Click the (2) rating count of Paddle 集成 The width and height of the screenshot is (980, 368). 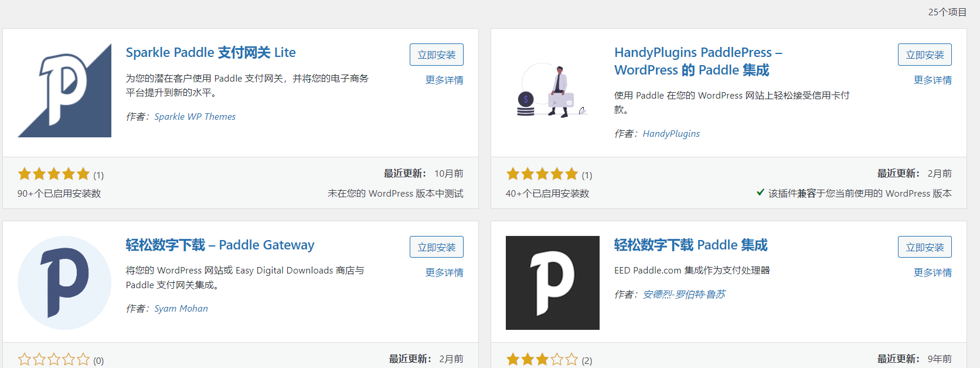587,361
